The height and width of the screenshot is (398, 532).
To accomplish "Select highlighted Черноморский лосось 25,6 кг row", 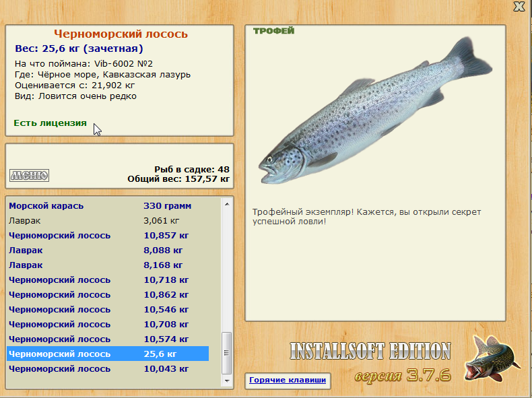I will pos(108,354).
